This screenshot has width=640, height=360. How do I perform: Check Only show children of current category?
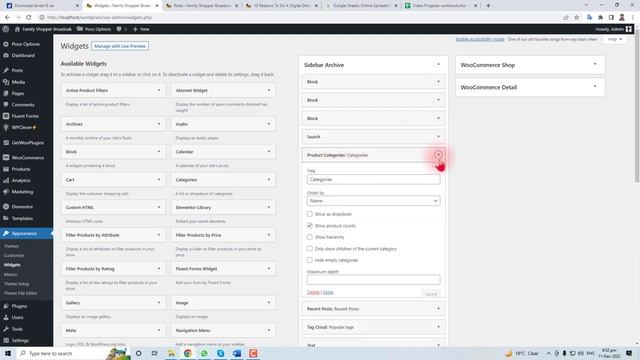pyautogui.click(x=309, y=249)
